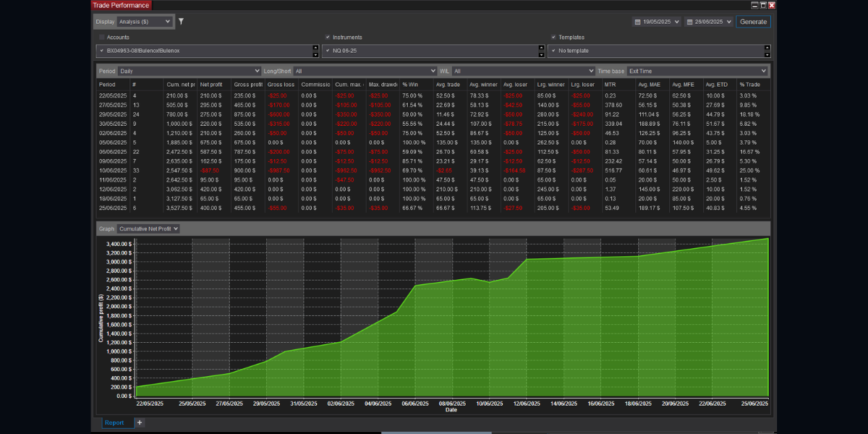868x434 pixels.
Task: Expand the W/L filter dropdown
Action: coord(524,71)
